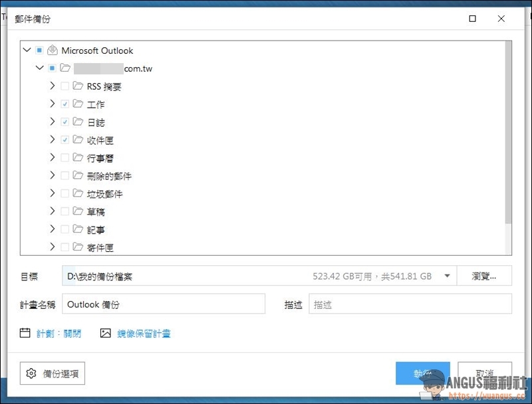Click the 計畫名稱 input field

(x=163, y=304)
